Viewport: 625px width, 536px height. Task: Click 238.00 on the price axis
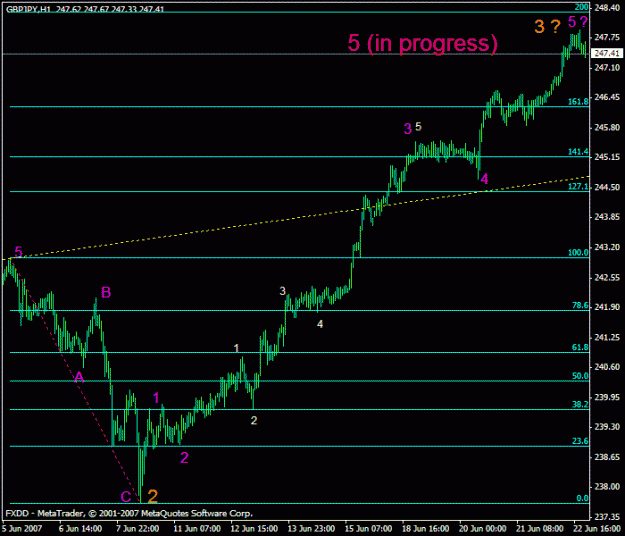click(607, 487)
